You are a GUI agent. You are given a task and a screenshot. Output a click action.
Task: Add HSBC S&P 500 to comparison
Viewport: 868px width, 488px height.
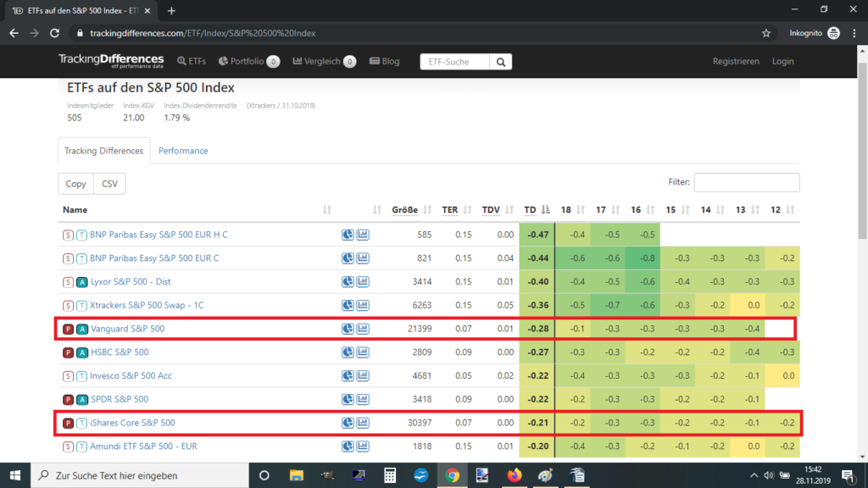pos(363,352)
